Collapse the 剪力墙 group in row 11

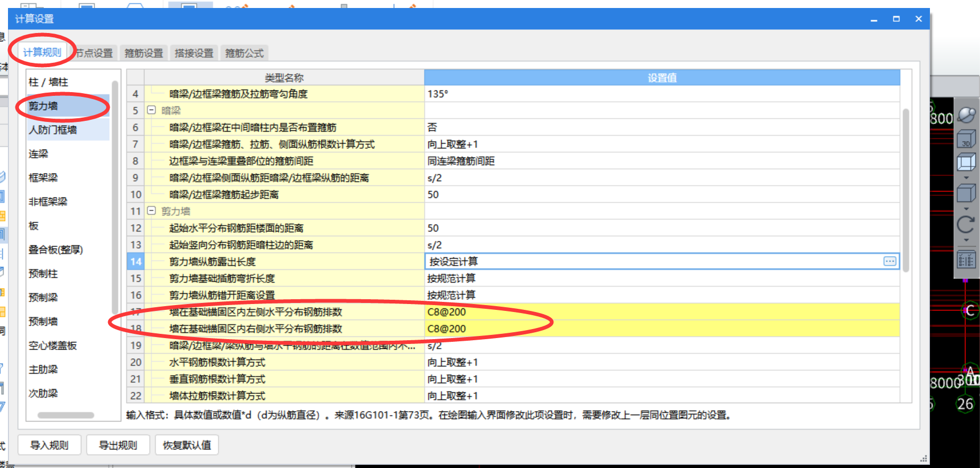pos(151,211)
